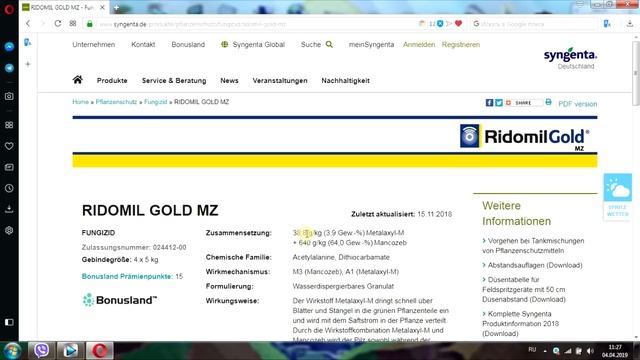Open Messenger in Opera sidebar
Screen dimensions: 640x360
click(9, 47)
